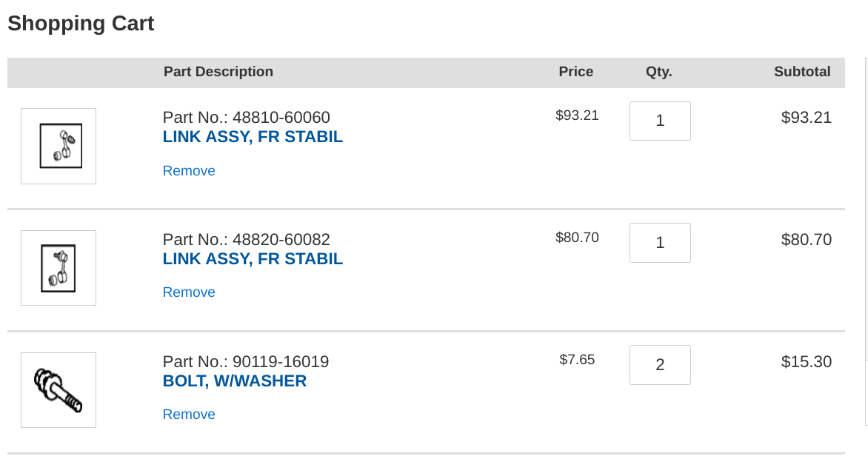This screenshot has height=473, width=868.
Task: Open the BOLT, W/WASHER part link
Action: (235, 381)
